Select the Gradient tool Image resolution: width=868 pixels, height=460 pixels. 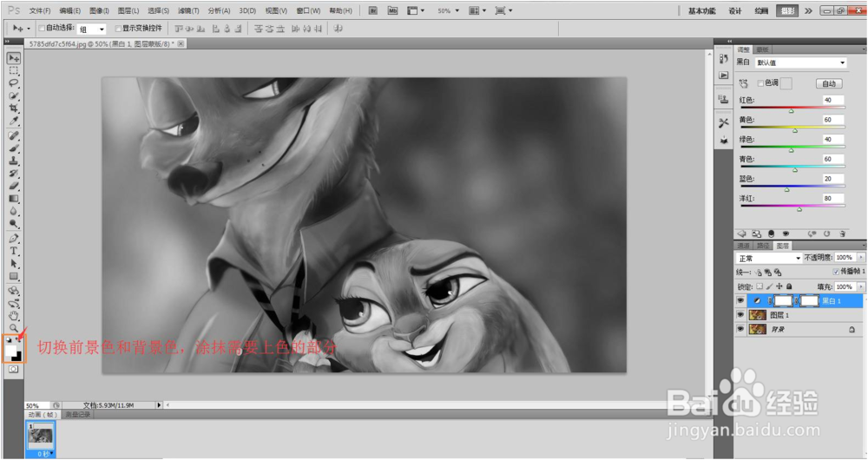point(14,199)
